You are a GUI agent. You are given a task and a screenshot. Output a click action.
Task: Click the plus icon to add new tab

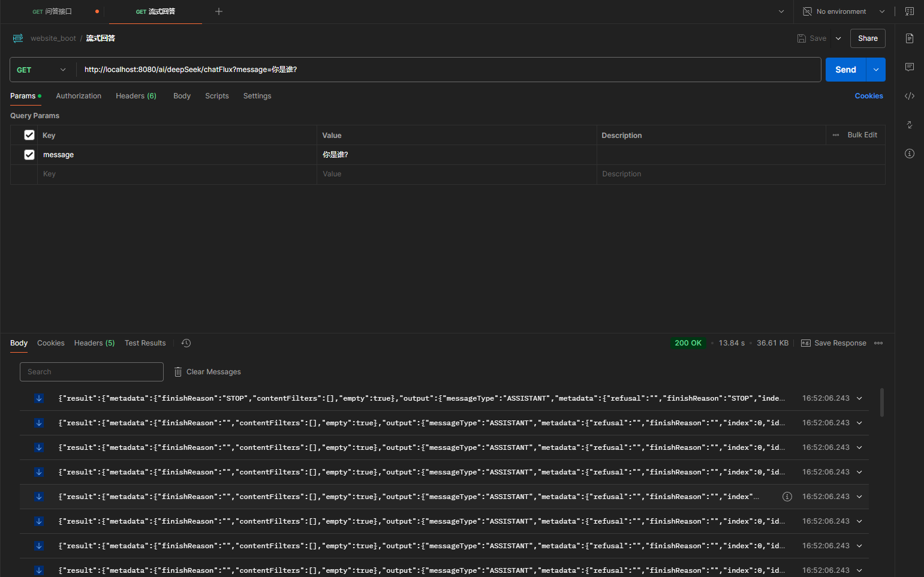point(219,11)
